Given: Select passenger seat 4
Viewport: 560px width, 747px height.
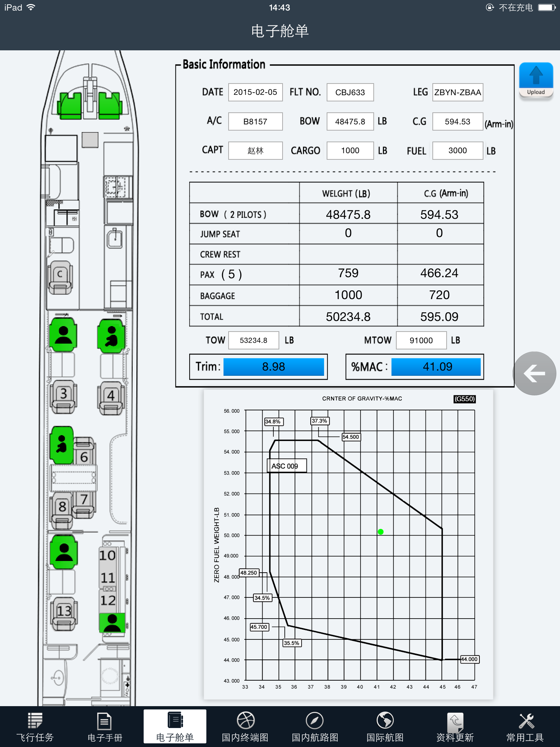Looking at the screenshot, I should tap(111, 398).
